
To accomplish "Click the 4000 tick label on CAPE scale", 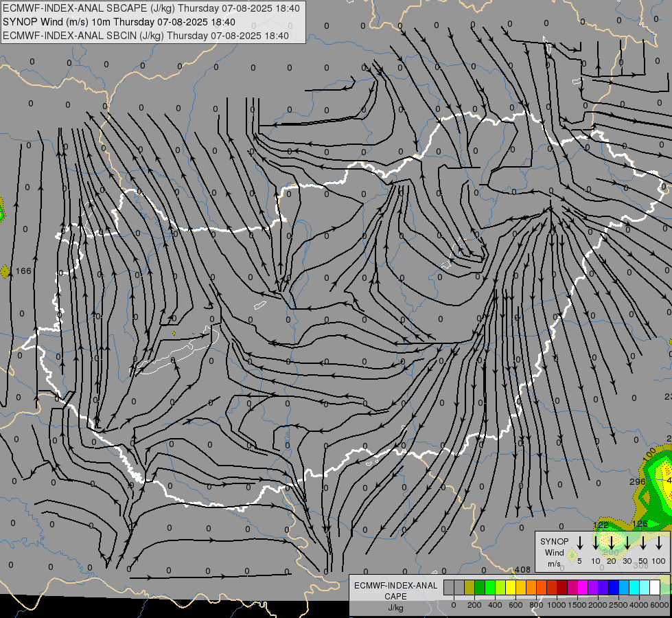I will (x=639, y=605).
